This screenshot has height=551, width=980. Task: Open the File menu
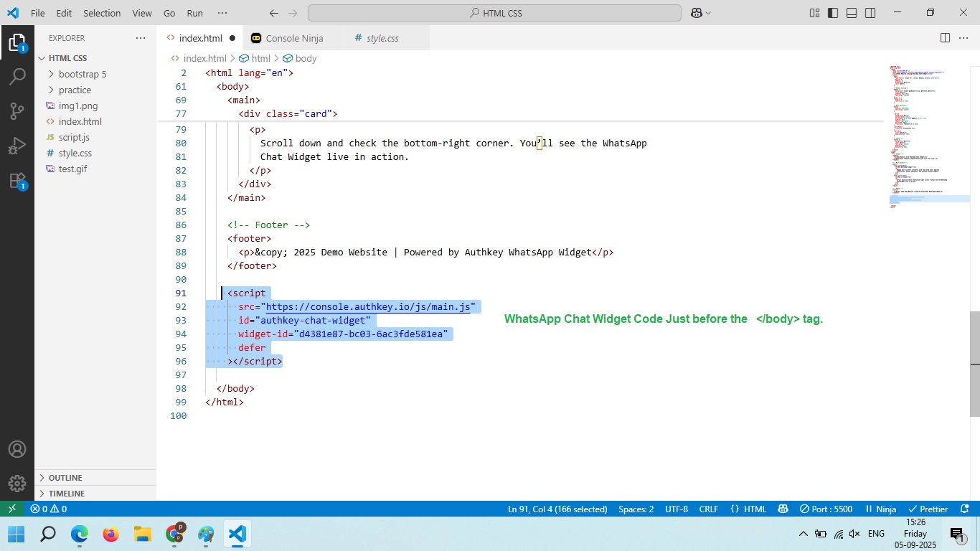point(38,13)
